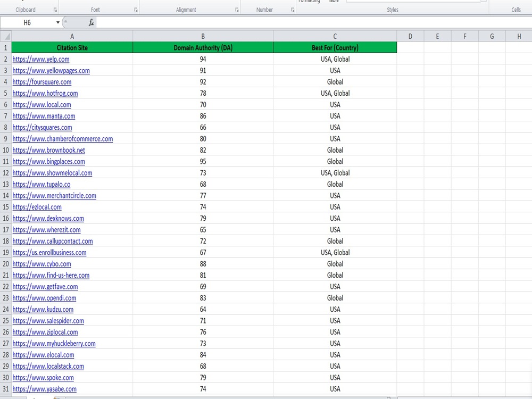The height and width of the screenshot is (399, 532).
Task: Open the citysquares.com link
Action: coord(43,127)
